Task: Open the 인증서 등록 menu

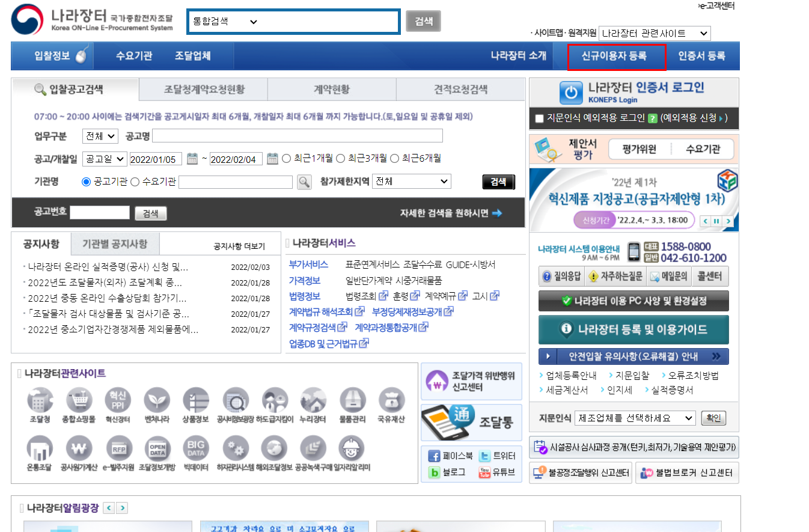Action: [701, 56]
